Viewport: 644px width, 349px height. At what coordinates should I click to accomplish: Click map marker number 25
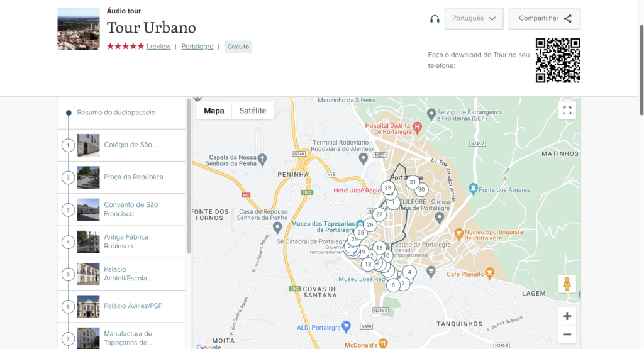point(360,233)
